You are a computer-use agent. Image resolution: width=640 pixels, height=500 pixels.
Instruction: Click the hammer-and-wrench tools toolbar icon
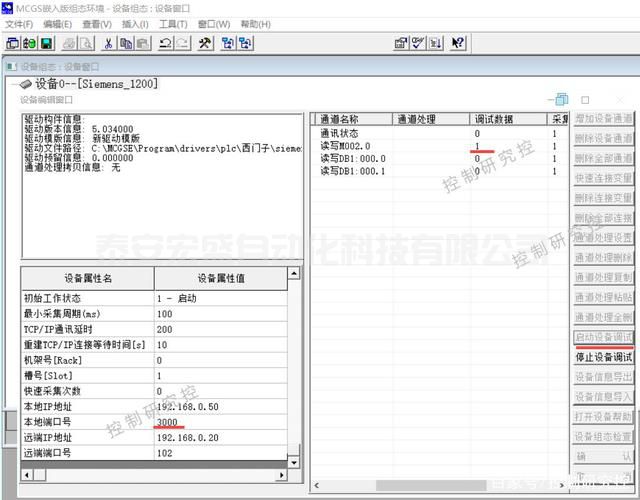click(206, 43)
